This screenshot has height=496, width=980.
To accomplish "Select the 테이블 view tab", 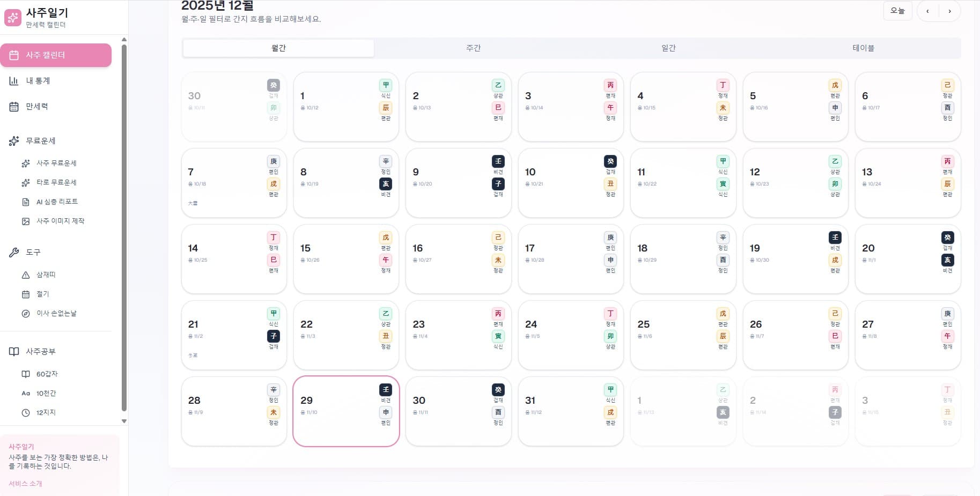I will tap(863, 48).
